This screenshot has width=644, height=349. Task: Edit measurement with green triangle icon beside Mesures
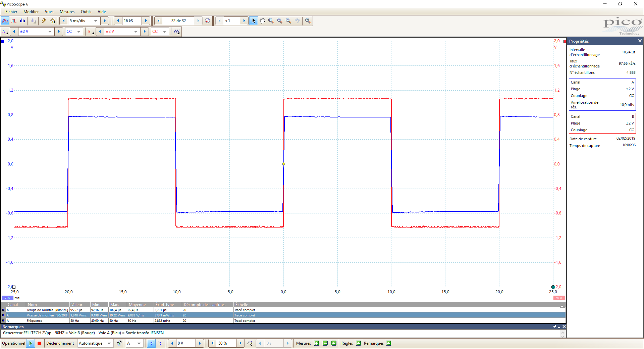pos(334,343)
